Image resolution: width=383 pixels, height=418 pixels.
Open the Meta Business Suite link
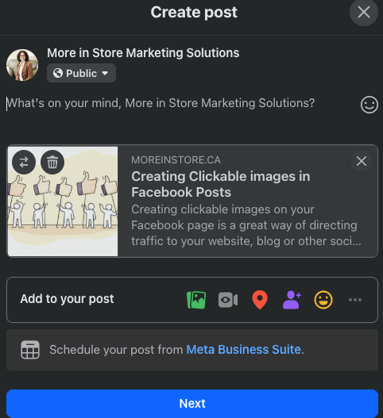244,350
